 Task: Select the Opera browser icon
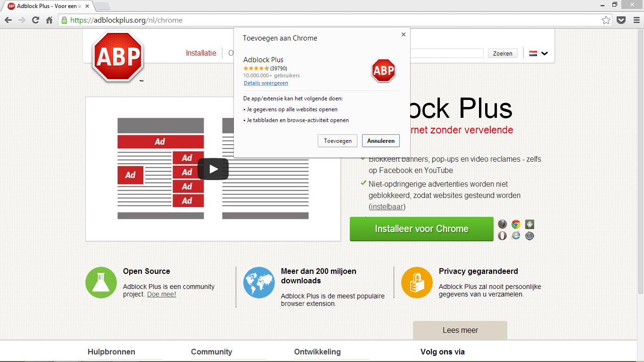(503, 236)
